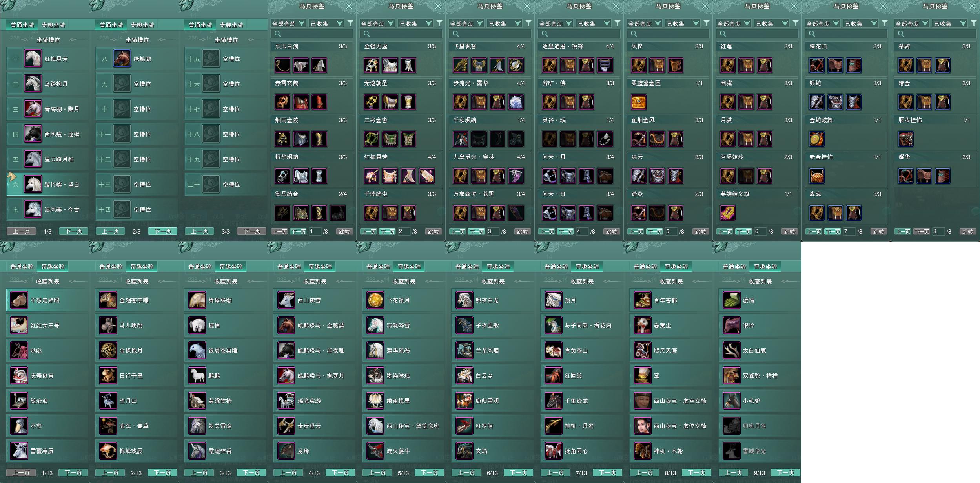Open 全部套装 dropdown in 马具秘鉴 page 4 panel
The image size is (980, 483).
point(555,24)
